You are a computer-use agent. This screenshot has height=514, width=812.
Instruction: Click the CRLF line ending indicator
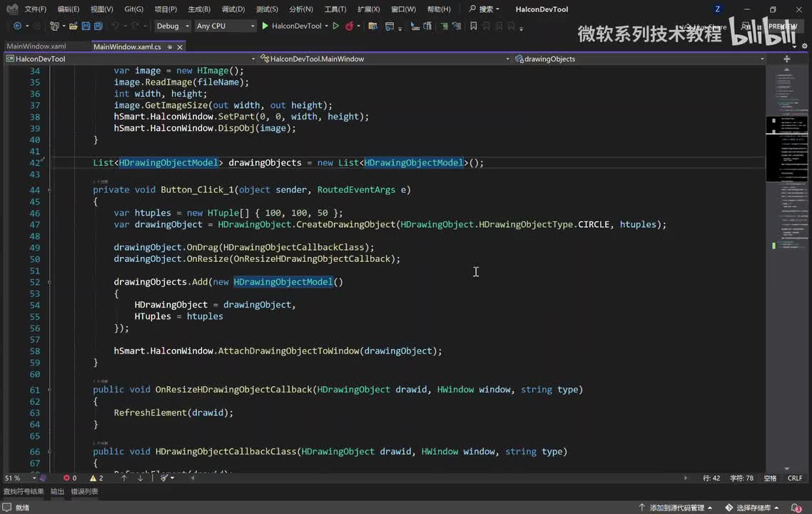(x=794, y=478)
